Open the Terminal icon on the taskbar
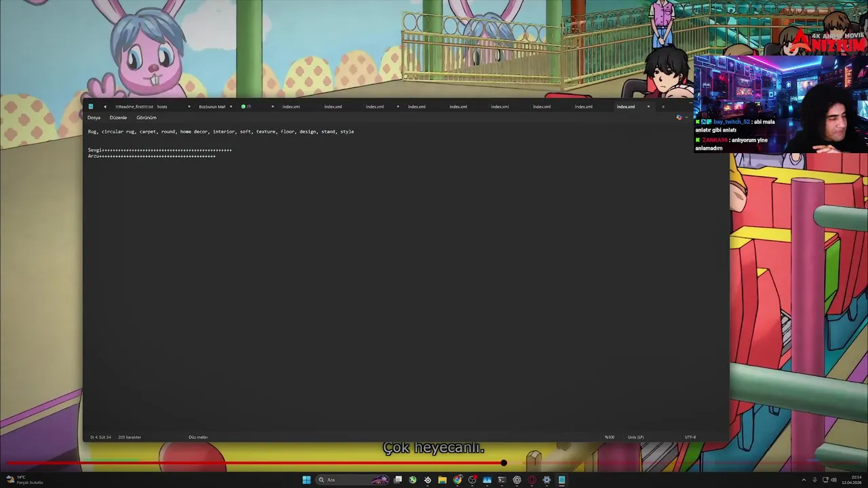 [502, 480]
